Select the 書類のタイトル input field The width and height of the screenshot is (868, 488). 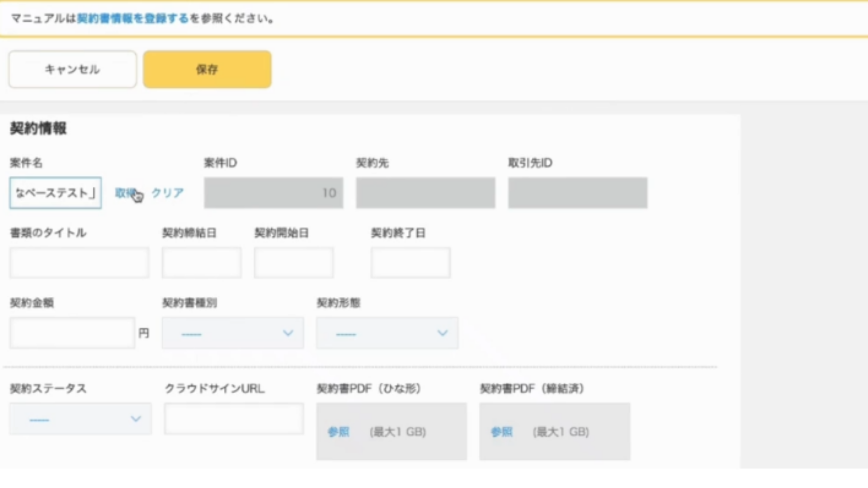pos(79,262)
